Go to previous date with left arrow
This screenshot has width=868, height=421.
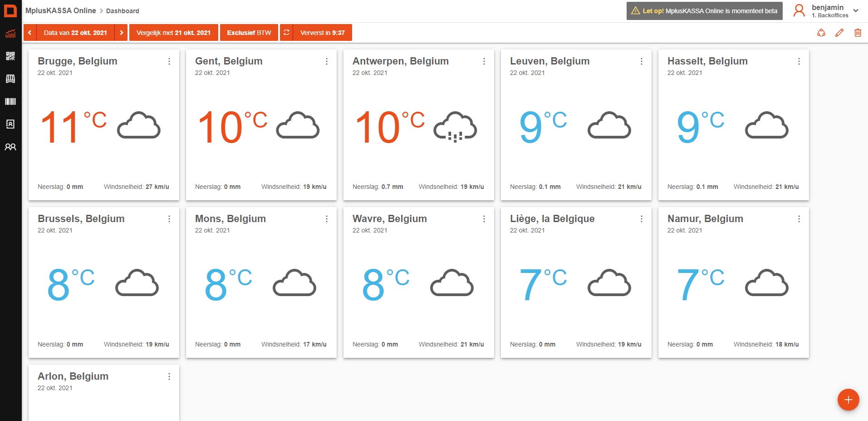point(30,33)
